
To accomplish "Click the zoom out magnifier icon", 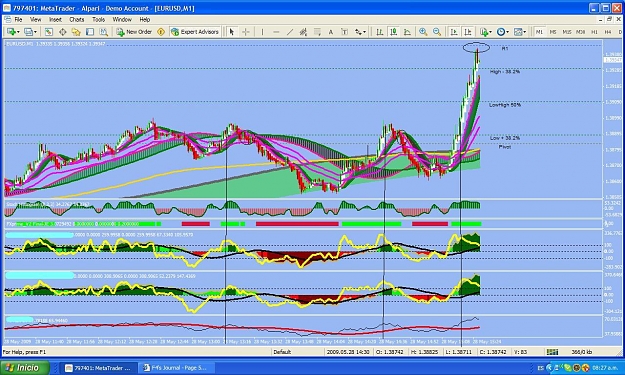I will pyautogui.click(x=437, y=32).
